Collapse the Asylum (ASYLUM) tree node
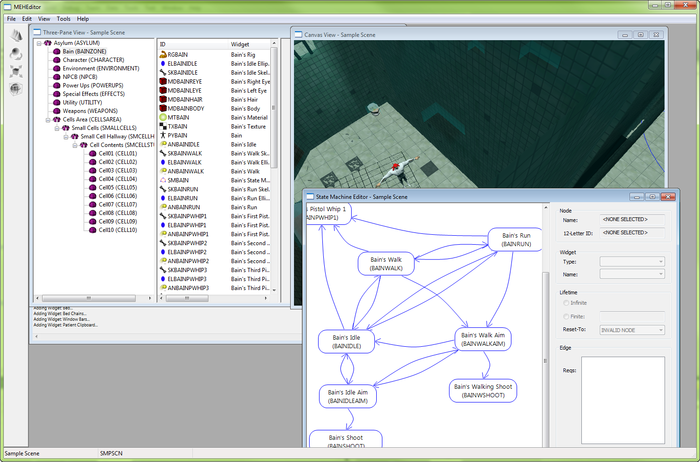Viewport: 700px width, 462px height. [39, 43]
